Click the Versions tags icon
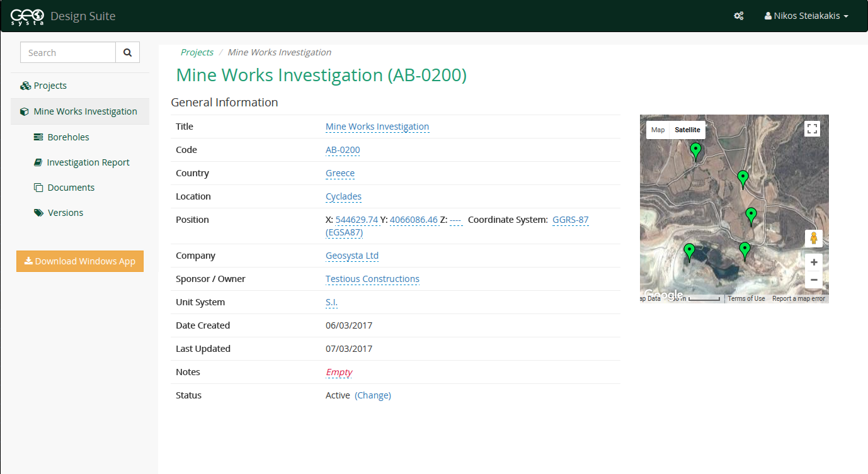 [38, 213]
